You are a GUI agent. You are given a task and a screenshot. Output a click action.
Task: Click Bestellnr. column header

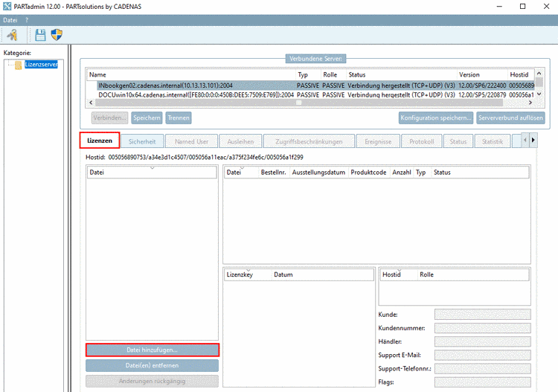274,172
